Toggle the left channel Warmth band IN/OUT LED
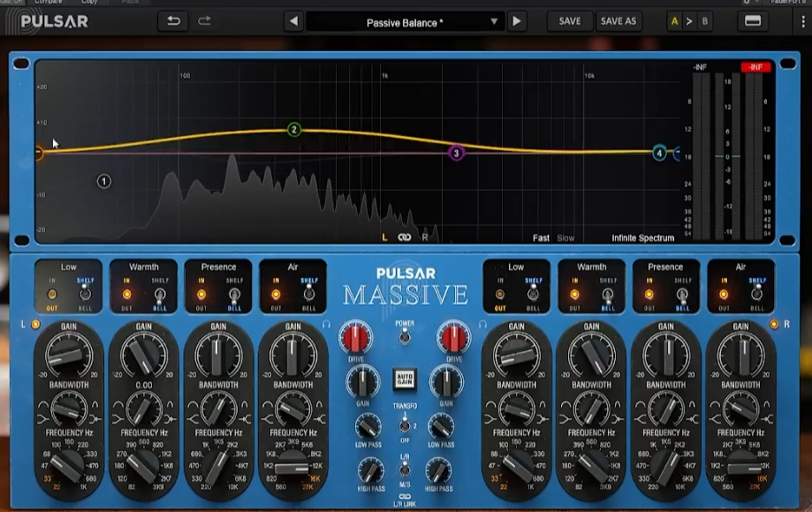812x512 pixels. 126,294
